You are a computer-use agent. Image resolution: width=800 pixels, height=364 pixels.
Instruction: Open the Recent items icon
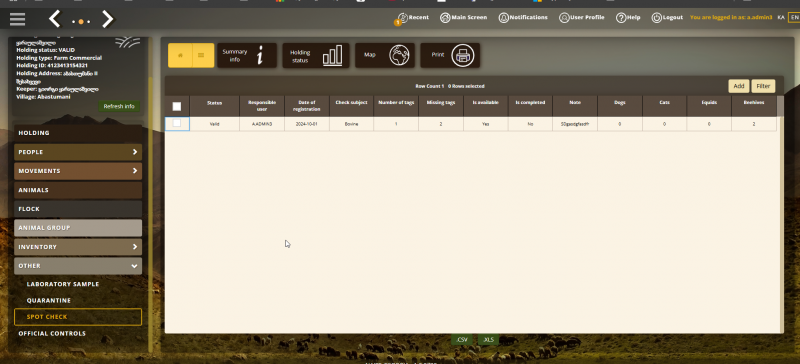[x=403, y=18]
